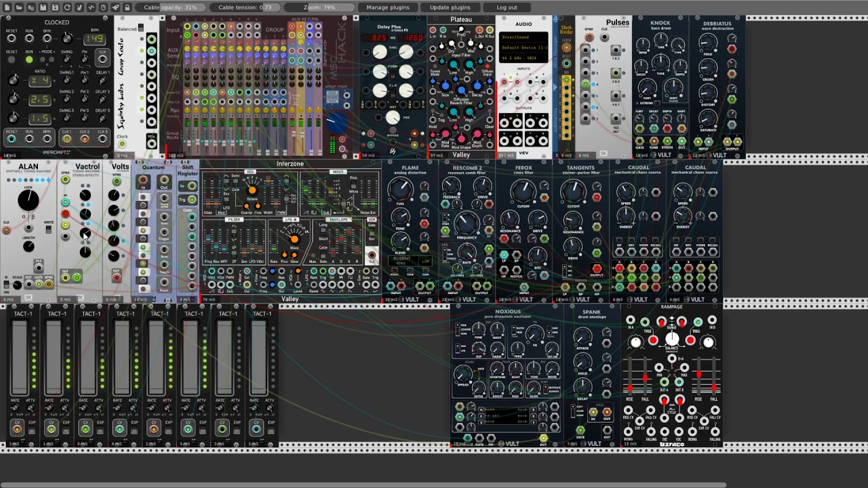Click the SATURATE knob on Debriatus

click(708, 120)
